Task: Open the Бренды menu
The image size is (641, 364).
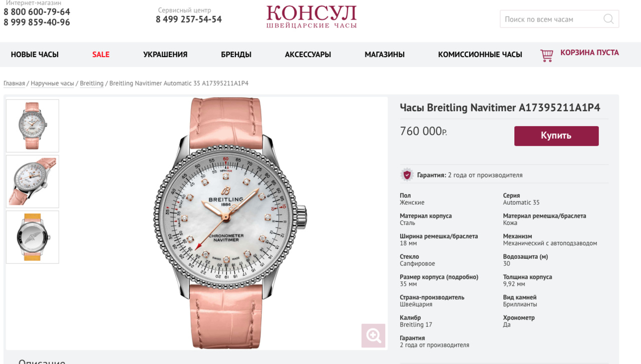Action: click(x=236, y=55)
